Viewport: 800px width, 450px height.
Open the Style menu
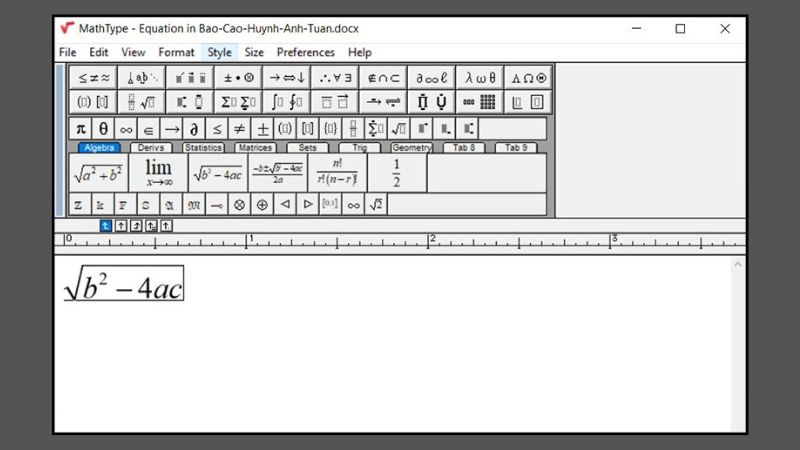[x=219, y=52]
